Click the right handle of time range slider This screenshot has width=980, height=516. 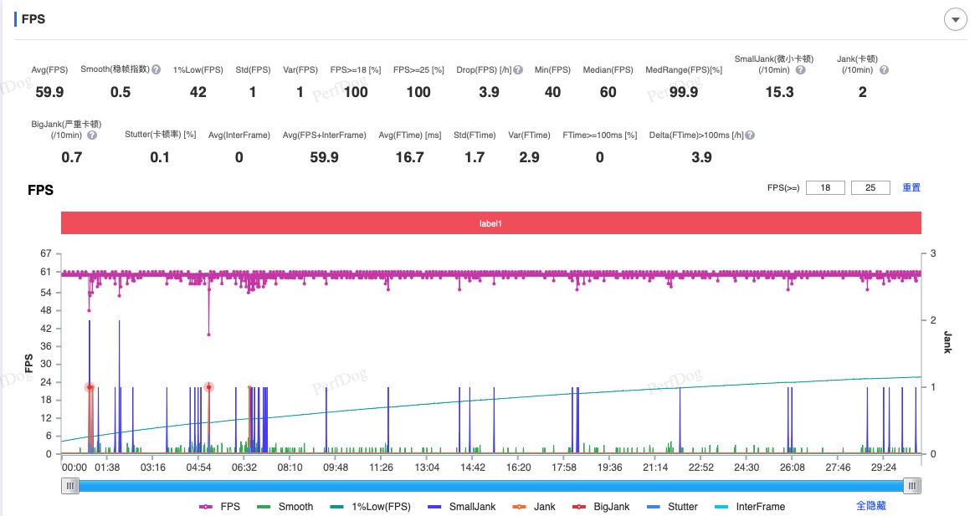(912, 486)
